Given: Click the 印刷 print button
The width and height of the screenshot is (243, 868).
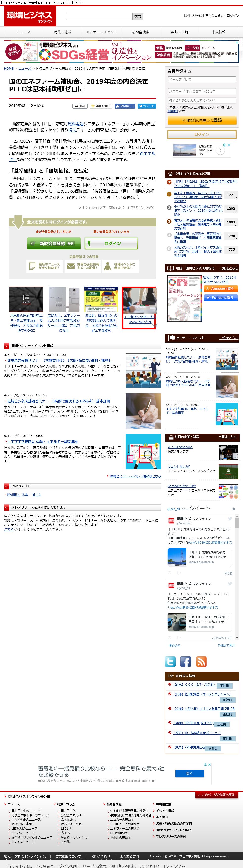Looking at the screenshot, I should tap(80, 106).
